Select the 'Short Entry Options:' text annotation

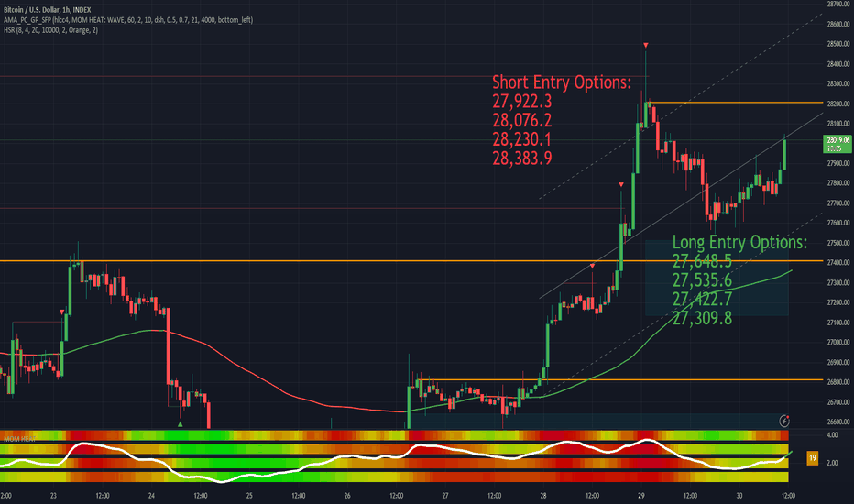click(x=562, y=82)
